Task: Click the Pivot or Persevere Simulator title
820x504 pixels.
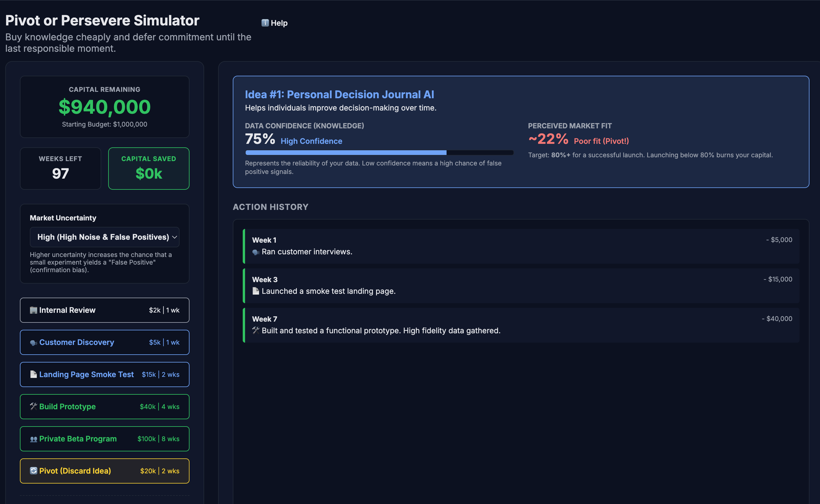Action: pyautogui.click(x=102, y=20)
